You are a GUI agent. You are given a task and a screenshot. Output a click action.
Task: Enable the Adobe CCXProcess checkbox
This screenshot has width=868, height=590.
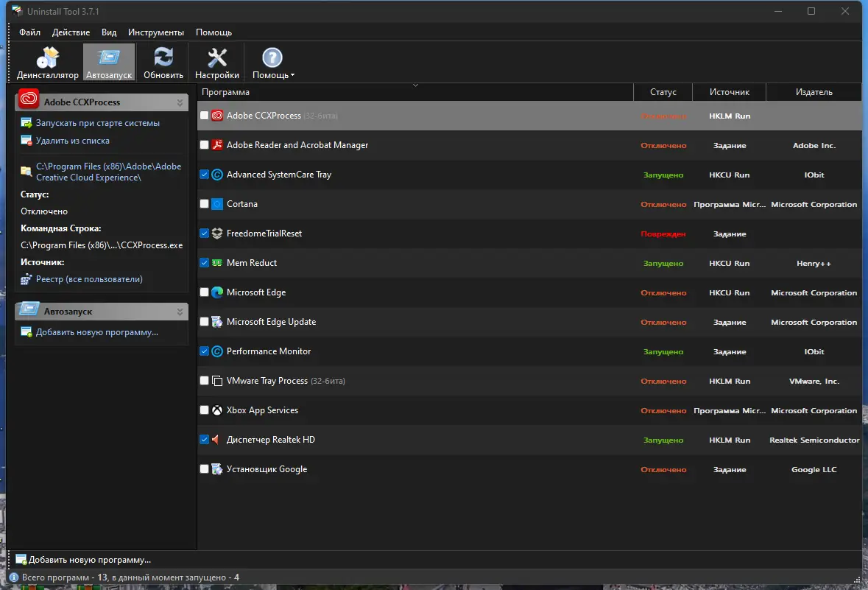click(x=204, y=115)
